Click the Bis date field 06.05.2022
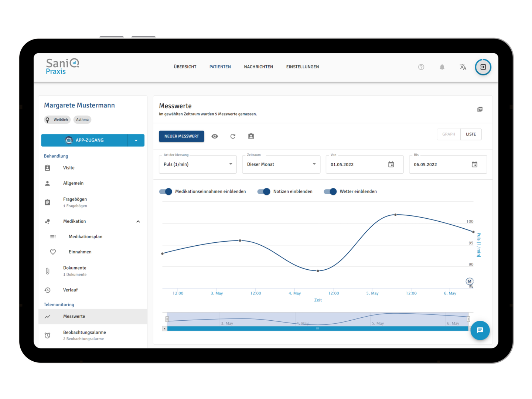Screen dimensions: 532x399 448,164
